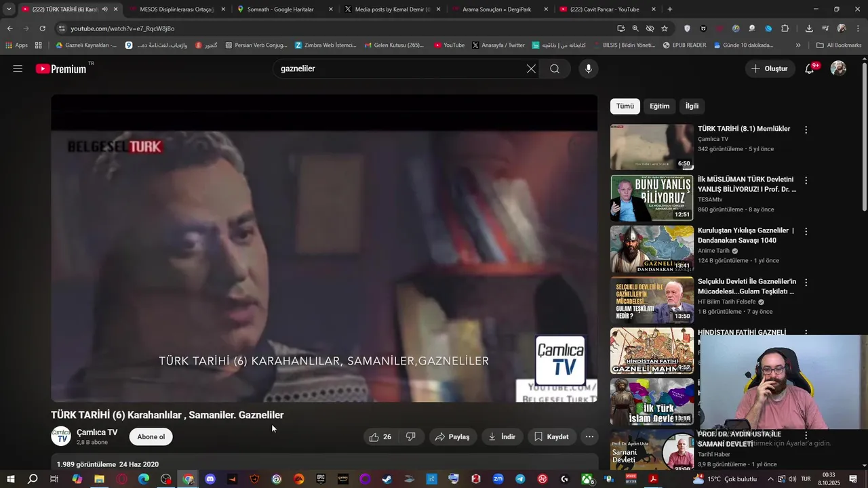Viewport: 868px width, 488px height.
Task: Click into the gazneliler search field
Action: 400,68
